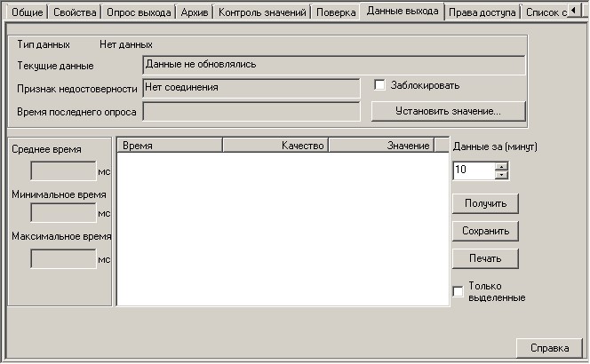The width and height of the screenshot is (590, 364).
Task: Click the Текущие данные field
Action: coord(334,65)
